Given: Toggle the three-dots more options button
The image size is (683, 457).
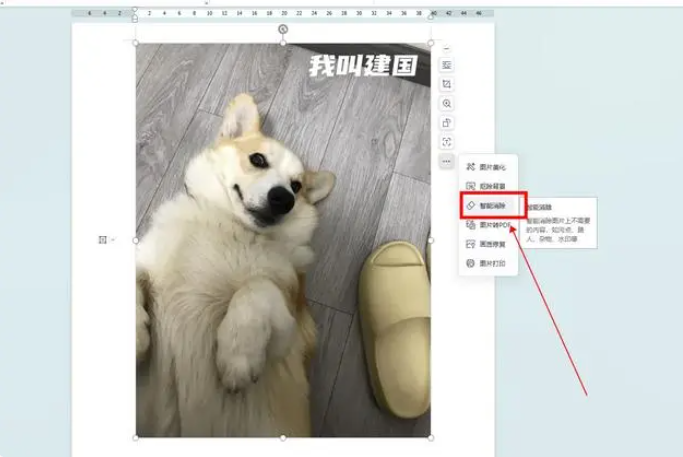Looking at the screenshot, I should click(x=446, y=162).
